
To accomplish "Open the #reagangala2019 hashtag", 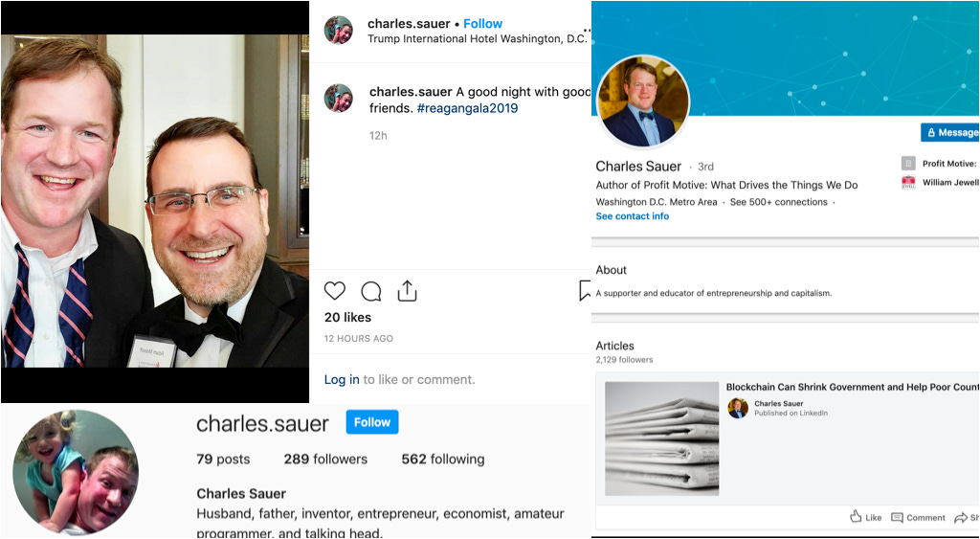I will 467,108.
